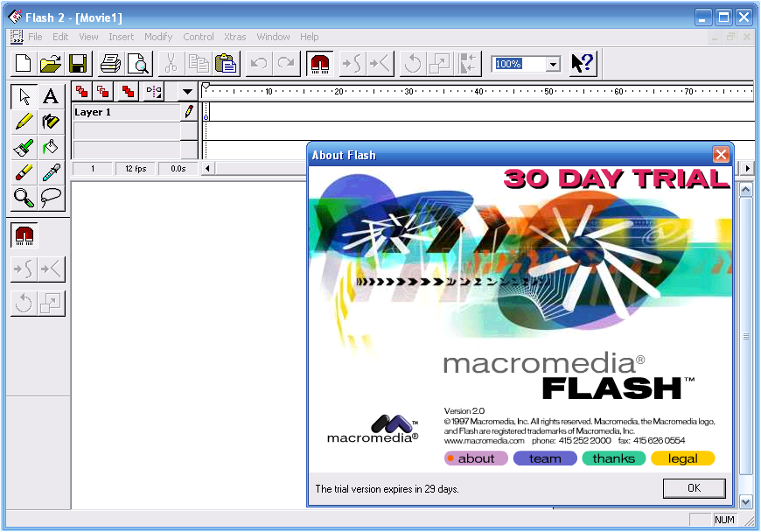
Task: Click the stage vertical scroll down arrow
Action: [745, 501]
